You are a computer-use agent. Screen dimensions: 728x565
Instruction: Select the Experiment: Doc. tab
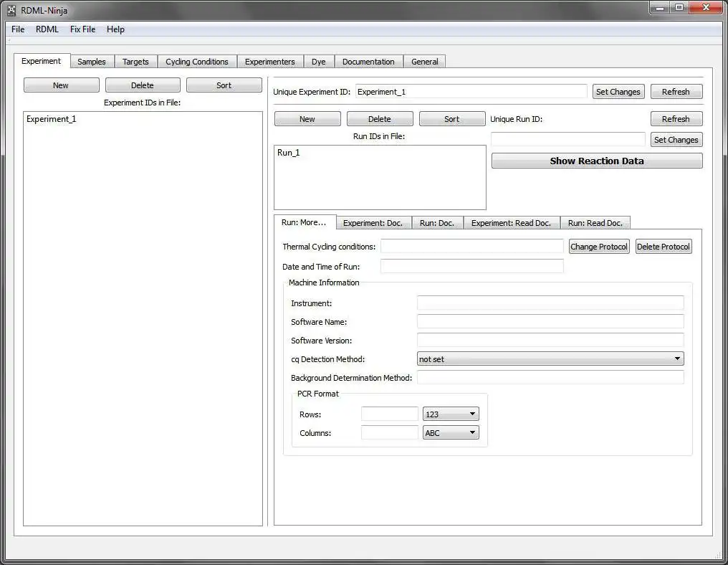[373, 223]
